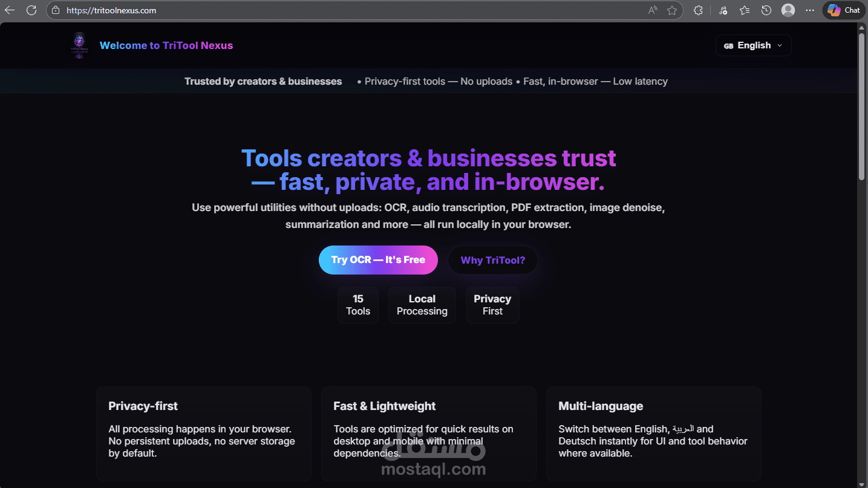Click the Welcome to TriTool Nexus title
868x488 pixels.
click(166, 45)
